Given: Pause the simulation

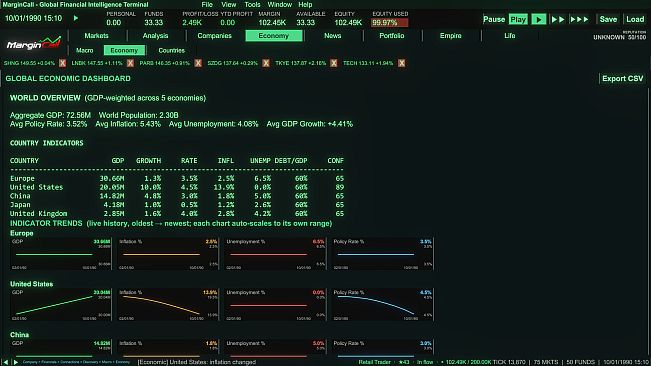Looking at the screenshot, I should pyautogui.click(x=494, y=19).
